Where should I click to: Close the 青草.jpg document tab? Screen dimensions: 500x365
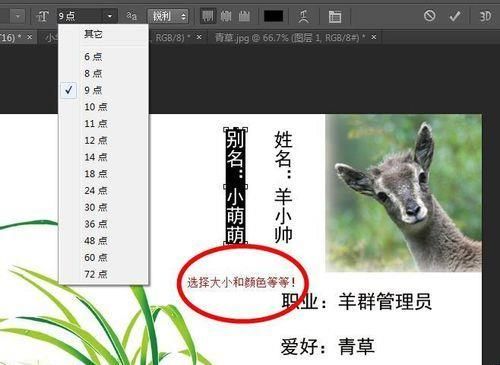(374, 37)
